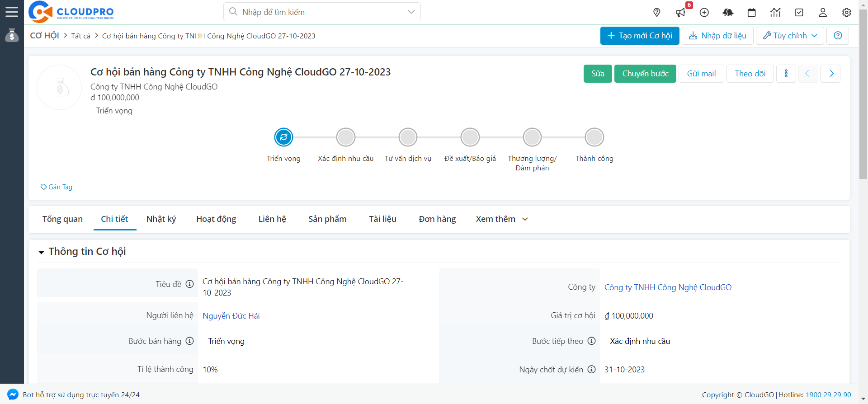Open the location pin icon
Screen dimensions: 868x404
[657, 12]
